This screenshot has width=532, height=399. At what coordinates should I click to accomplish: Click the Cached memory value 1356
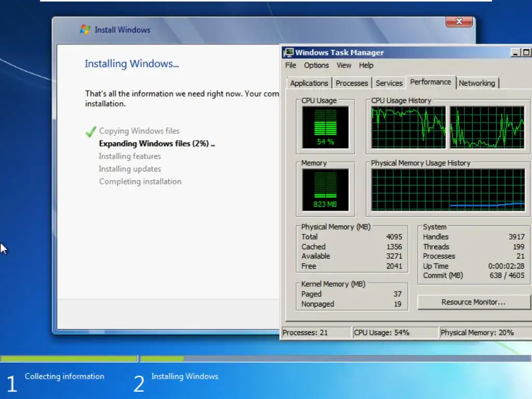pos(394,247)
